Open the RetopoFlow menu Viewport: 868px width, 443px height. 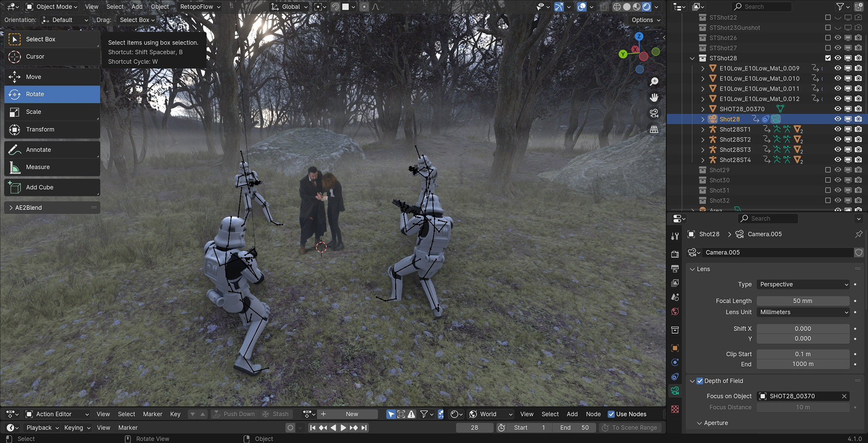coord(200,7)
